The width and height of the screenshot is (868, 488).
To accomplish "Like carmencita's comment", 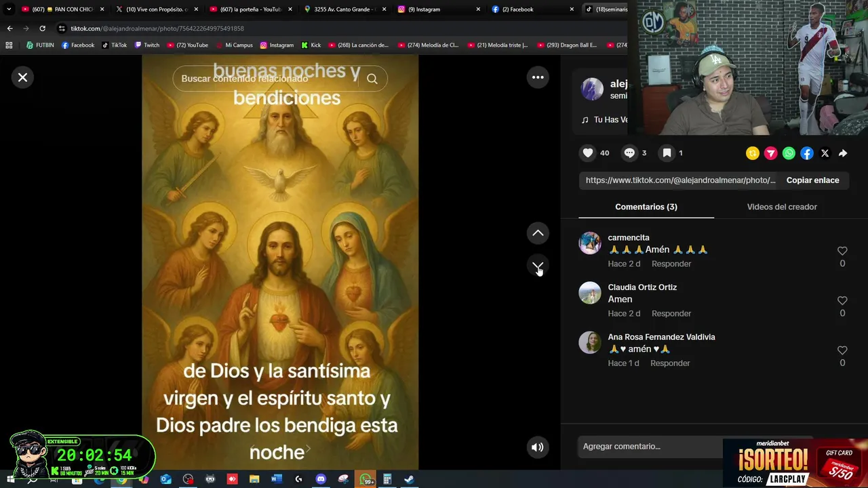I will point(842,251).
